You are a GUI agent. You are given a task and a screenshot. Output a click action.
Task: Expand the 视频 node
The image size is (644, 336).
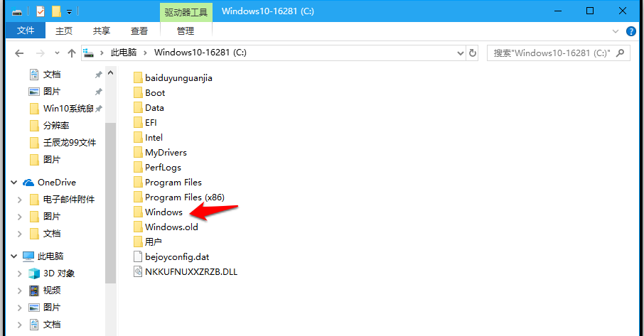click(x=19, y=291)
